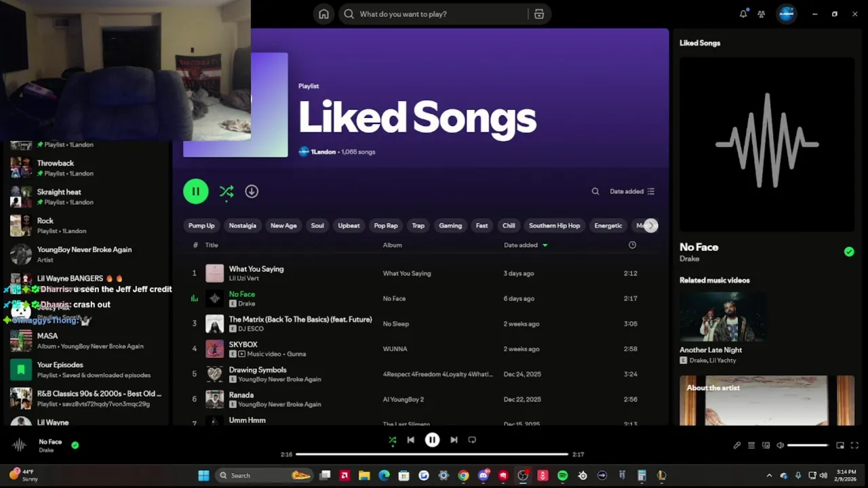Select the "Chill" filter chip
This screenshot has width=868, height=488.
509,226
